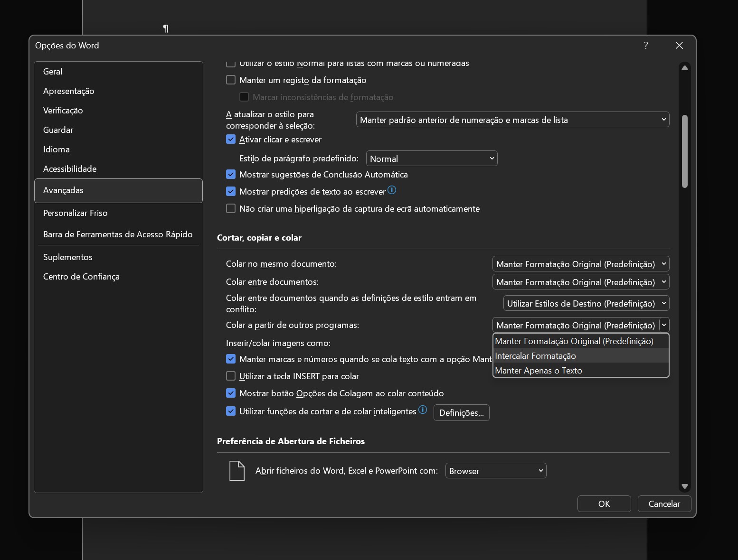Disable Mostrar sugestões de Conclusão Automática
The image size is (738, 560).
pos(231,175)
